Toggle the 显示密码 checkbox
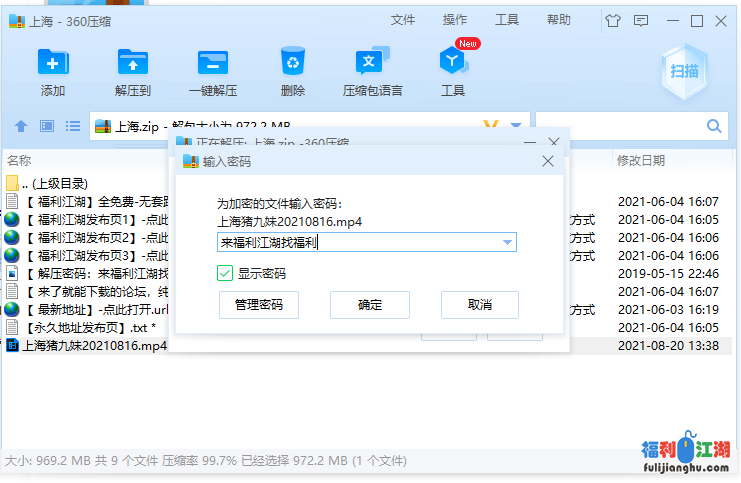This screenshot has width=741, height=483. [x=226, y=273]
